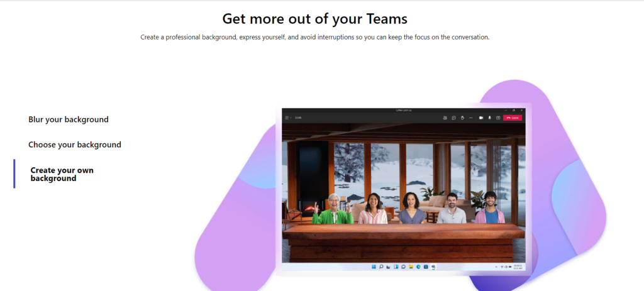Click the volume speaker icon in the system tray
The image size is (644, 291).
click(x=506, y=266)
